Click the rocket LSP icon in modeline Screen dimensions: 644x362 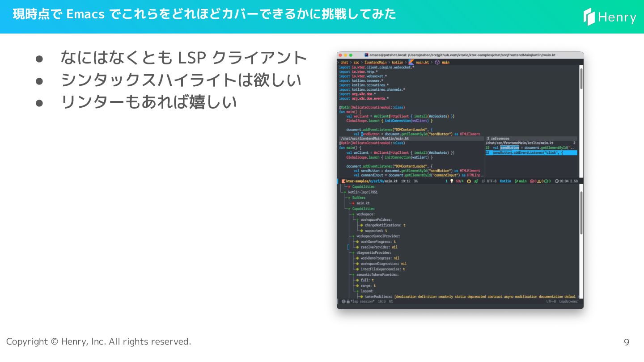pyautogui.click(x=477, y=181)
